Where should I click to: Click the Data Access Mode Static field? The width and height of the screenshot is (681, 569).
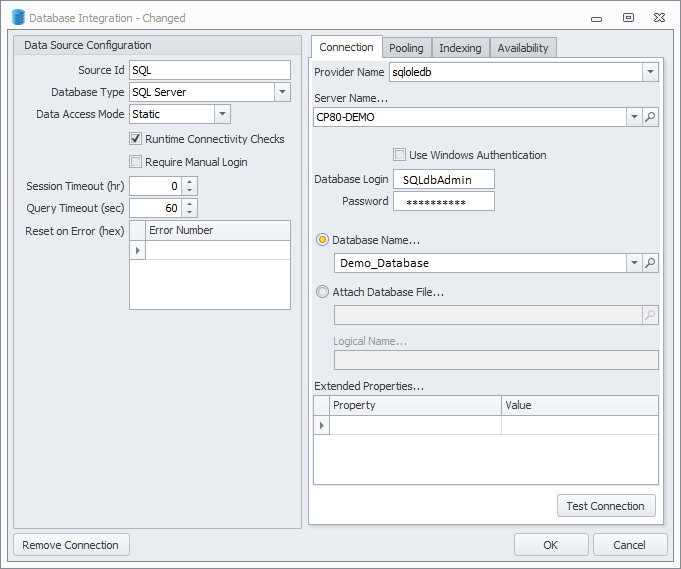pyautogui.click(x=172, y=114)
